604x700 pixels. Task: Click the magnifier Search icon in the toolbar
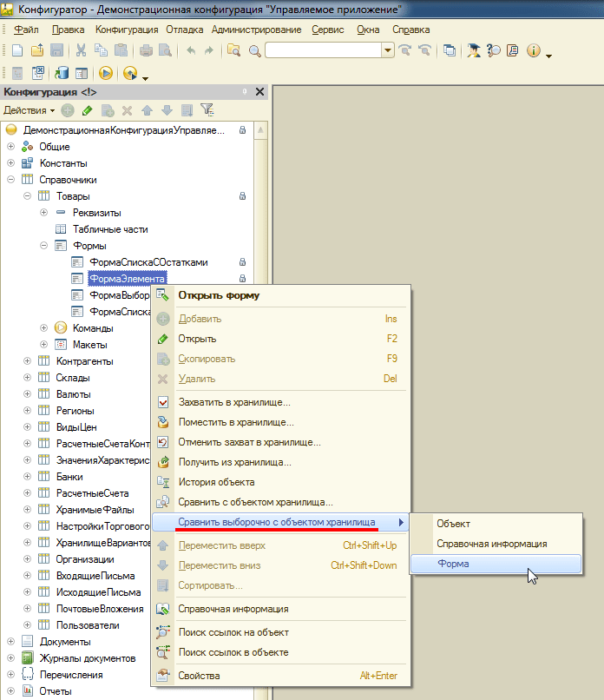coord(255,50)
